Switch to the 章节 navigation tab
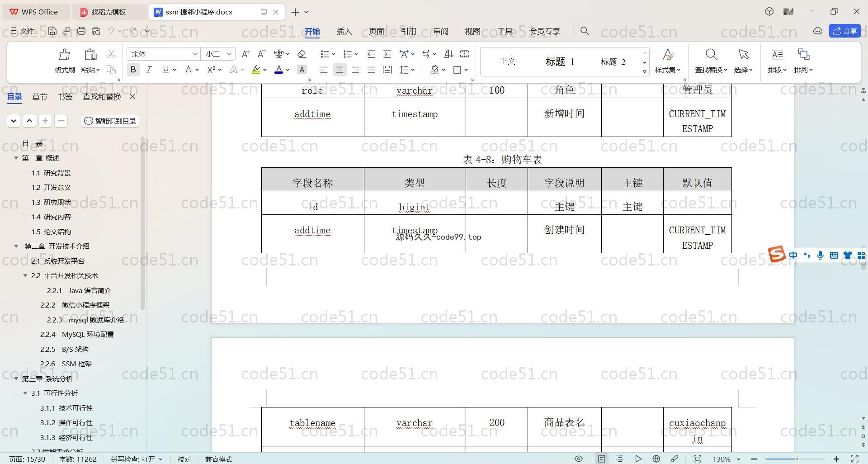The width and height of the screenshot is (868, 464). pyautogui.click(x=39, y=96)
